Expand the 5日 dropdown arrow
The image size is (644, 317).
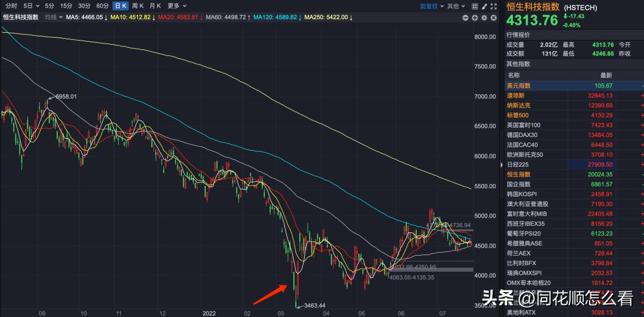click(x=38, y=6)
